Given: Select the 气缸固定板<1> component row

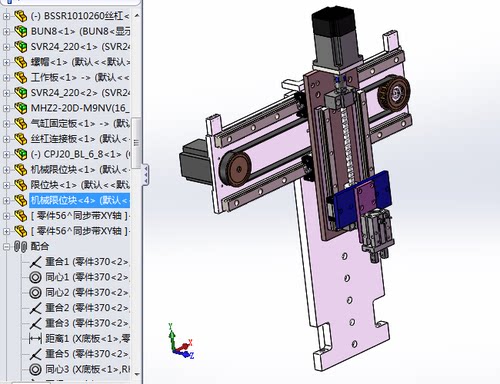Looking at the screenshot, I should 80,124.
